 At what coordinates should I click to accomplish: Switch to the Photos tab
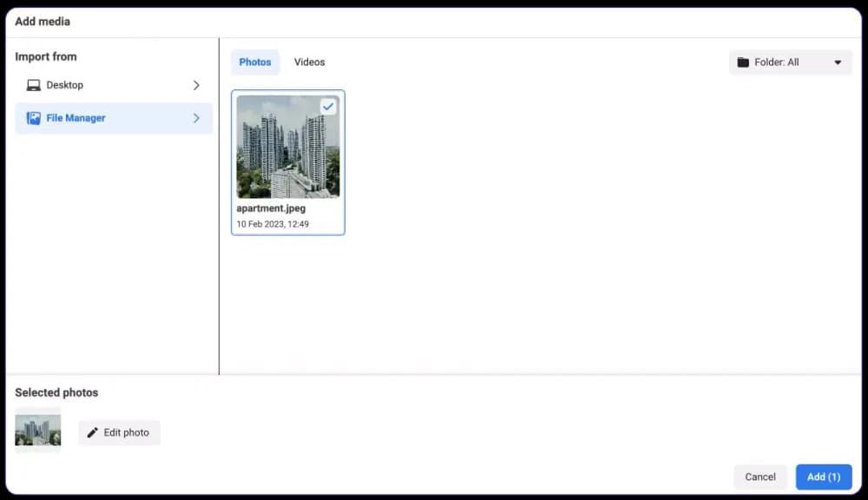[x=255, y=62]
